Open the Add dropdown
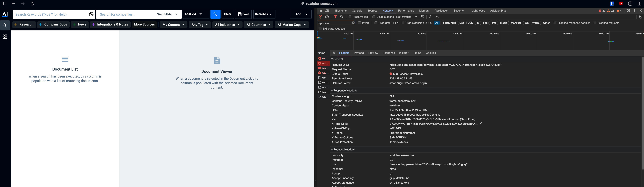Viewport: 644px width, 187px height. point(301,14)
